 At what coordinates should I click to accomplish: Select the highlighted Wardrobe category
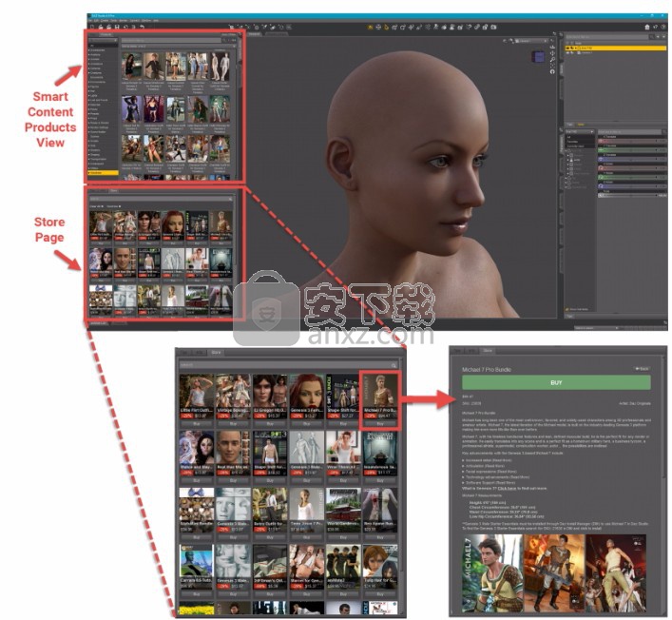[103, 173]
